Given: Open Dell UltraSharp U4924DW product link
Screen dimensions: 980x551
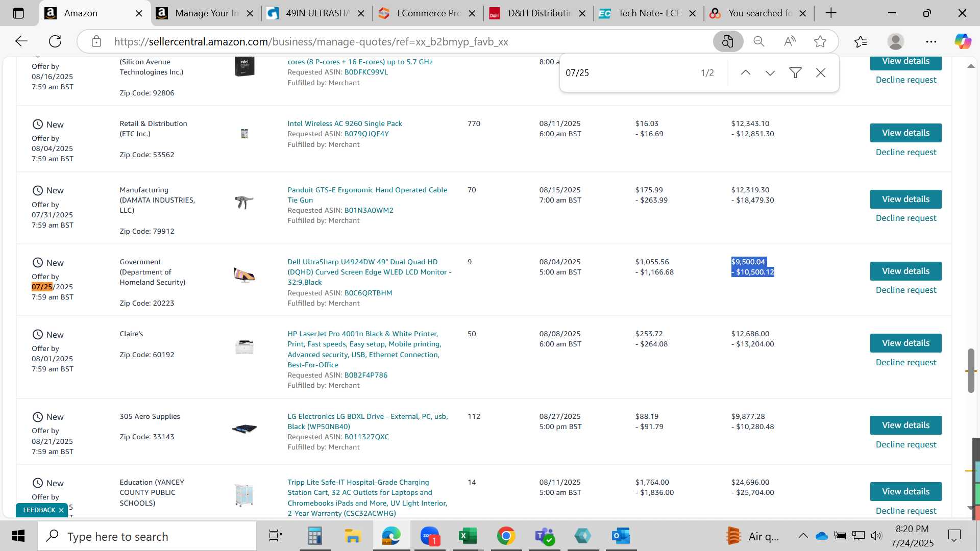Looking at the screenshot, I should click(369, 272).
